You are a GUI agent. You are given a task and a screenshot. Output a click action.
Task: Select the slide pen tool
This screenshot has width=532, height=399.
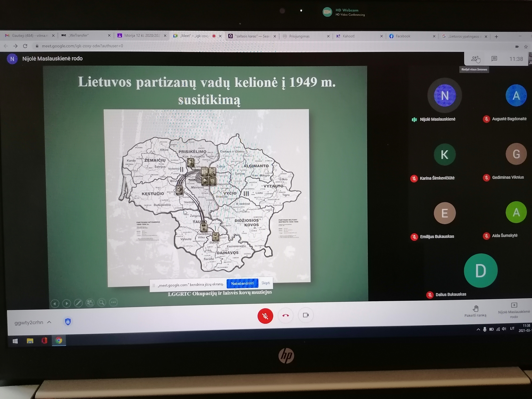click(x=78, y=303)
